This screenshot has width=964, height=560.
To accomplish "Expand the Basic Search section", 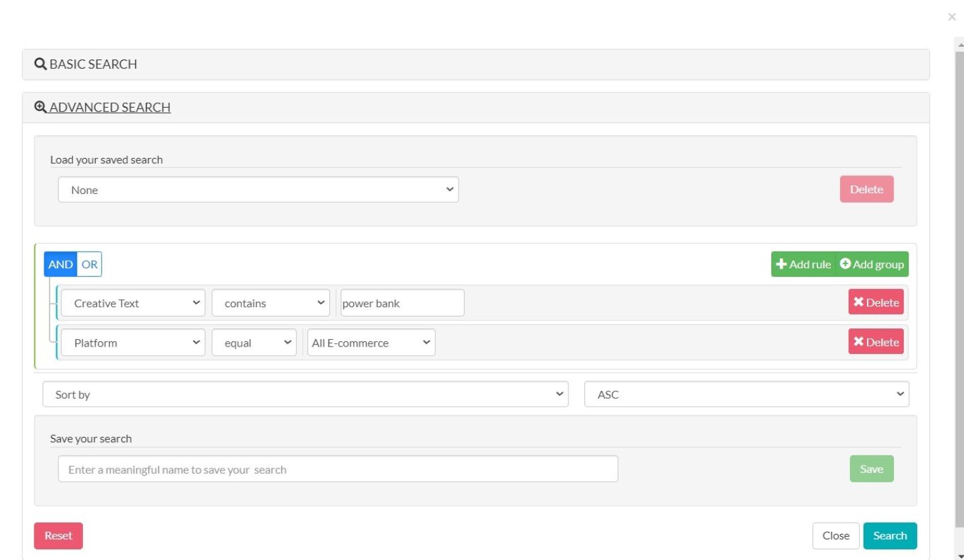I will pyautogui.click(x=93, y=64).
